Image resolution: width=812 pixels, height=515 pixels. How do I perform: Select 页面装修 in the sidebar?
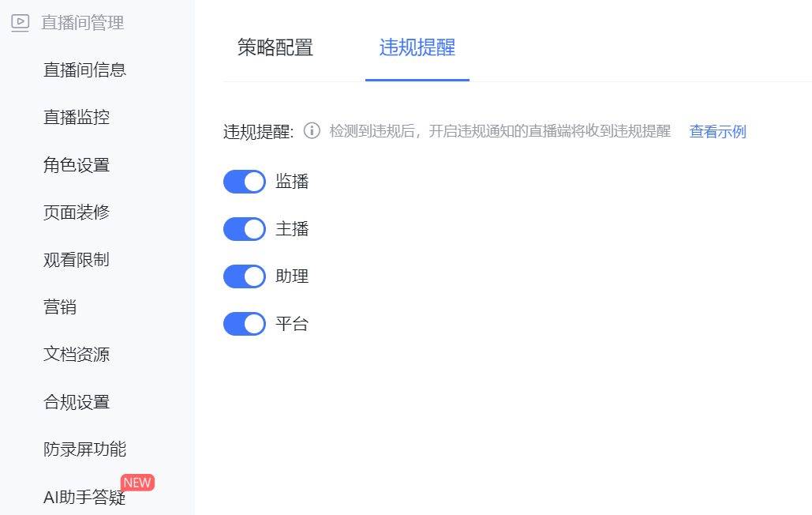point(77,212)
